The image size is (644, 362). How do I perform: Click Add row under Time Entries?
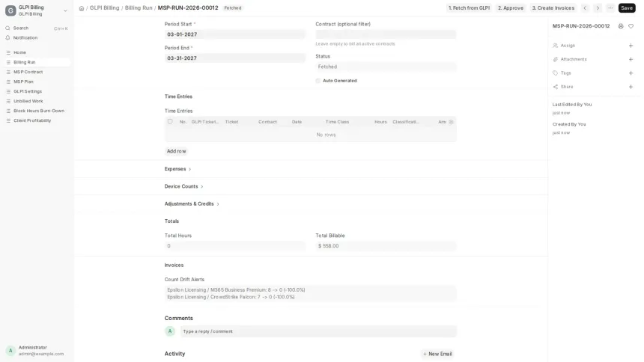coord(176,151)
